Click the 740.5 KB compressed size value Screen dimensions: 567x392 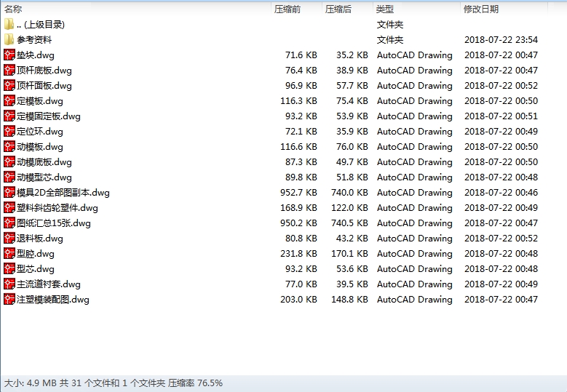point(349,223)
